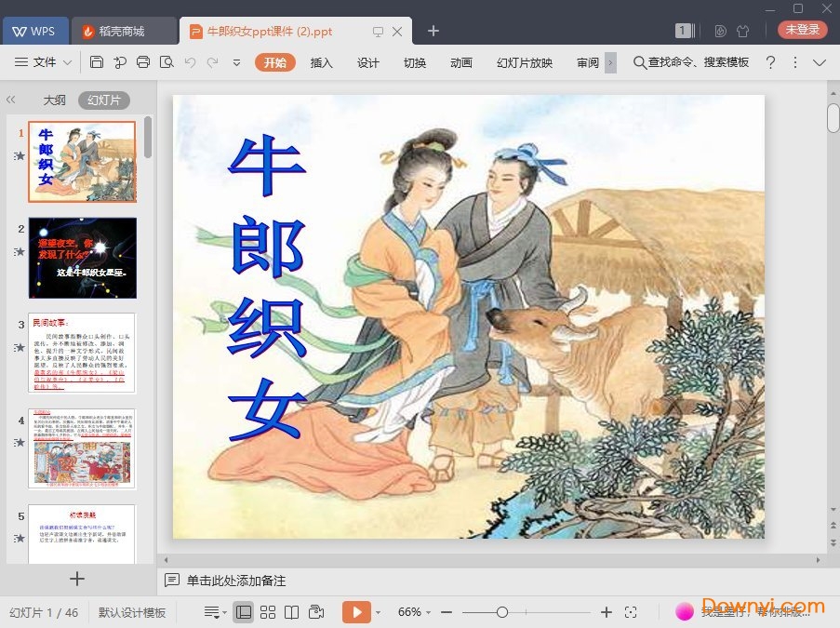Open quick access toolbar customize dropdown
This screenshot has width=840, height=628.
coord(237,62)
